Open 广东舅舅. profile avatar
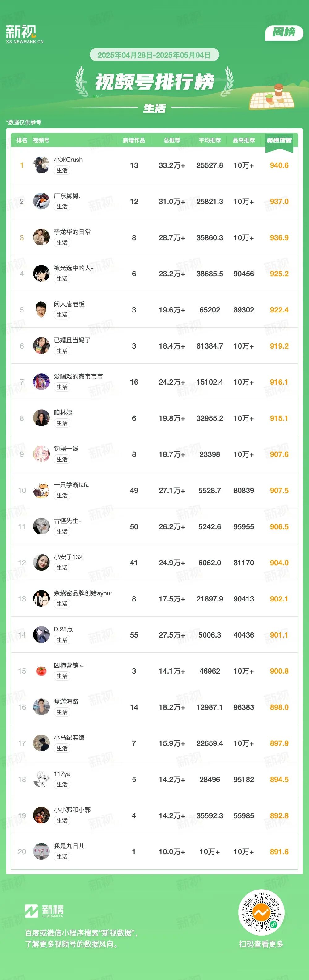This screenshot has width=309, height=980. point(41,201)
